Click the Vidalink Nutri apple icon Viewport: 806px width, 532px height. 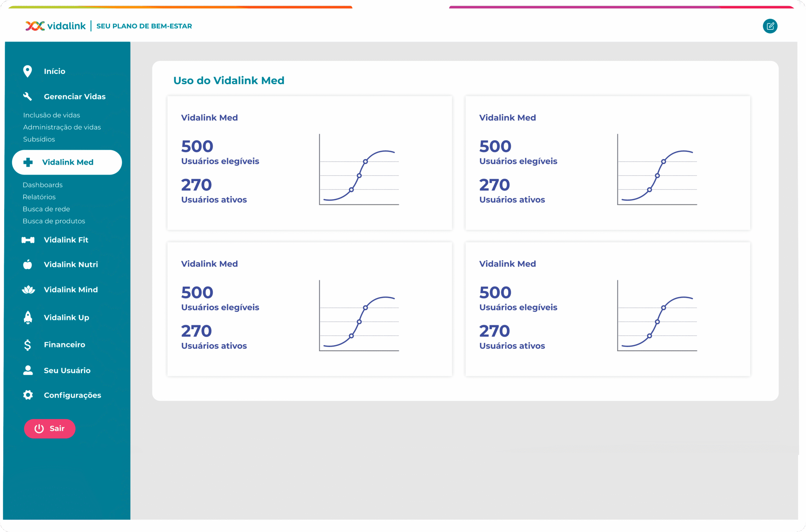(x=27, y=264)
